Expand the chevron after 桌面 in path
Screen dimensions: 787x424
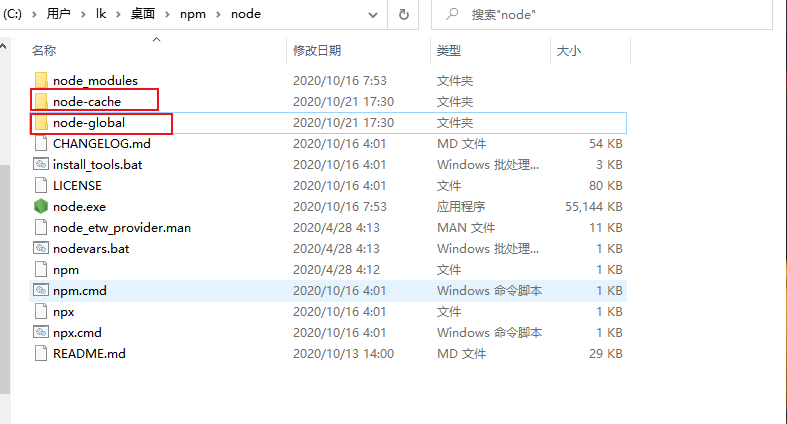167,15
